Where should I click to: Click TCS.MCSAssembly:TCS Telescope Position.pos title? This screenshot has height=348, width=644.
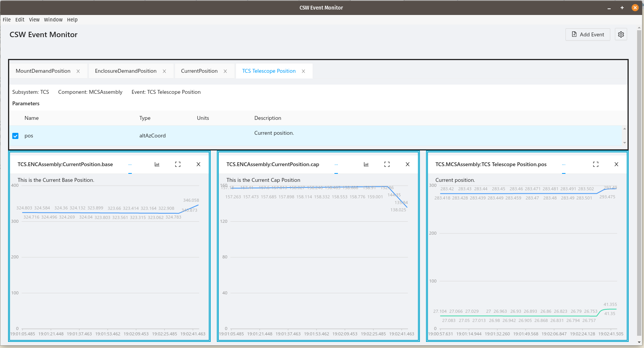point(491,164)
